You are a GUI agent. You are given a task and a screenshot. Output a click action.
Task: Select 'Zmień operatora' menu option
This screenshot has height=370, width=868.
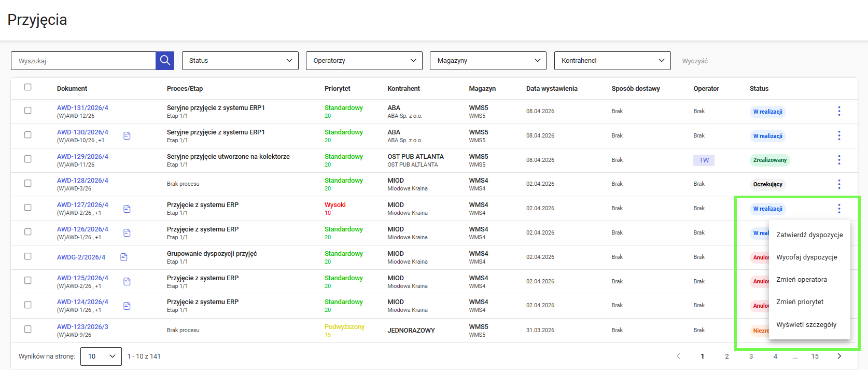[x=802, y=280]
